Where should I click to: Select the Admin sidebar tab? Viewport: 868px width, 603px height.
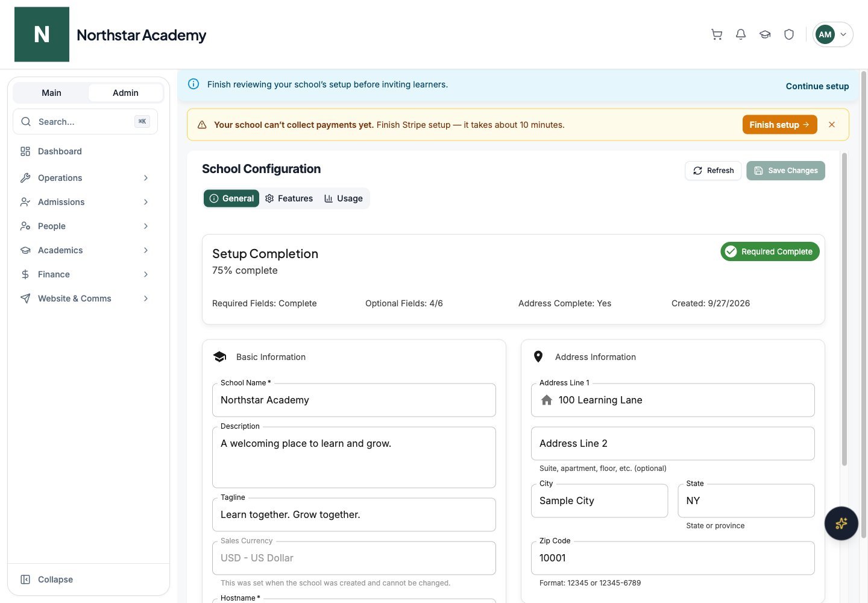click(125, 93)
